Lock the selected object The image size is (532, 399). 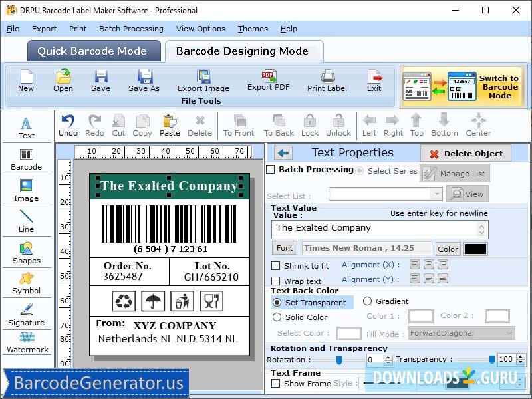pos(309,124)
